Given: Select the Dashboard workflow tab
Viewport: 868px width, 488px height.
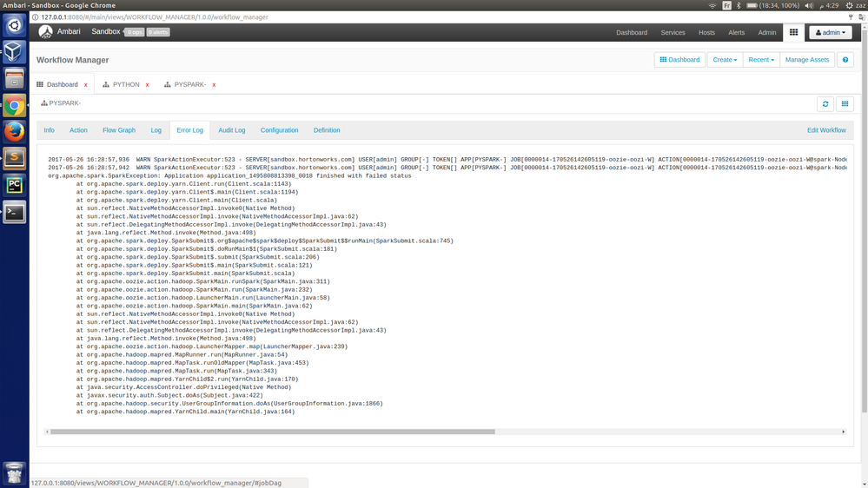Looking at the screenshot, I should (62, 84).
